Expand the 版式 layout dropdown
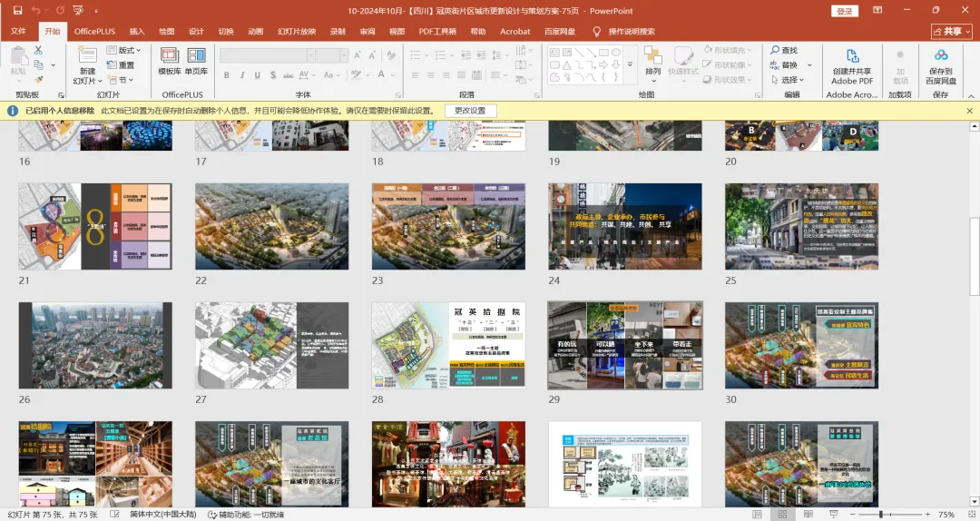Image resolution: width=980 pixels, height=521 pixels. pos(137,50)
